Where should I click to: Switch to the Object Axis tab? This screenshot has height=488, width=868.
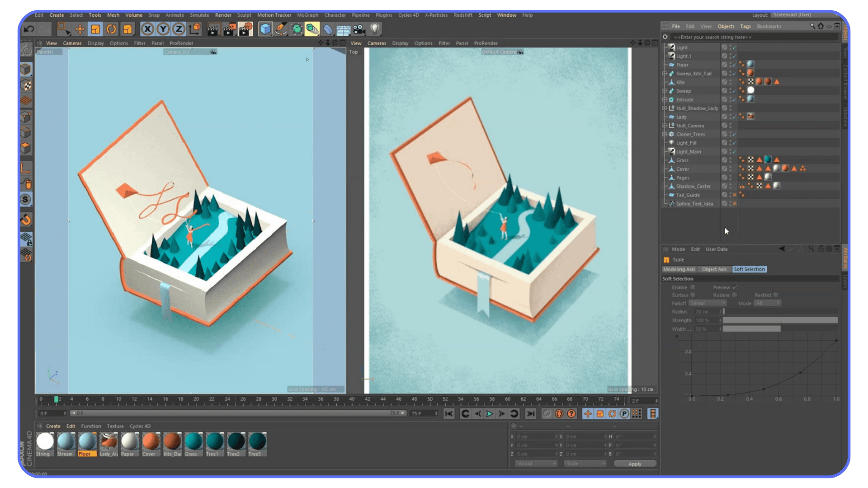pos(714,269)
